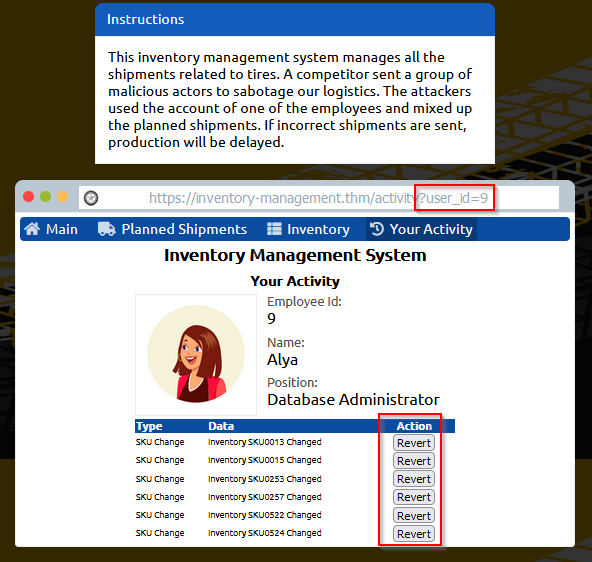Click the orange window dot
Viewport: 592px width, 562px height.
pyautogui.click(x=63, y=197)
